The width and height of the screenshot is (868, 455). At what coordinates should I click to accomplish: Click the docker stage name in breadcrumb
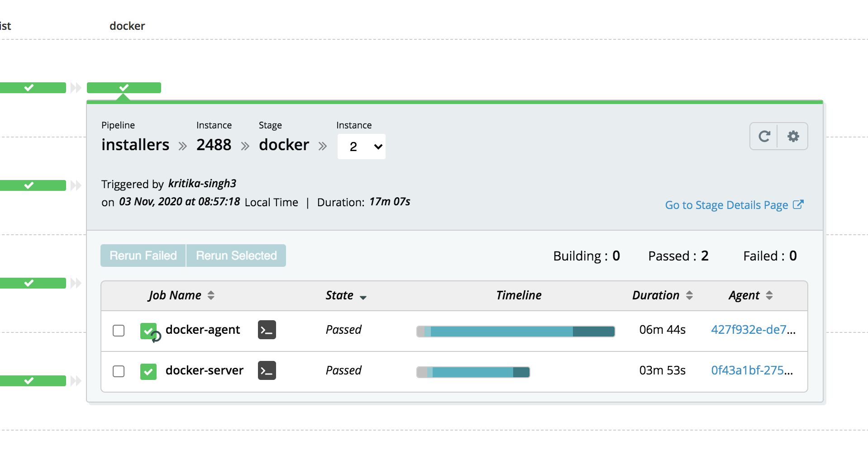[284, 145]
